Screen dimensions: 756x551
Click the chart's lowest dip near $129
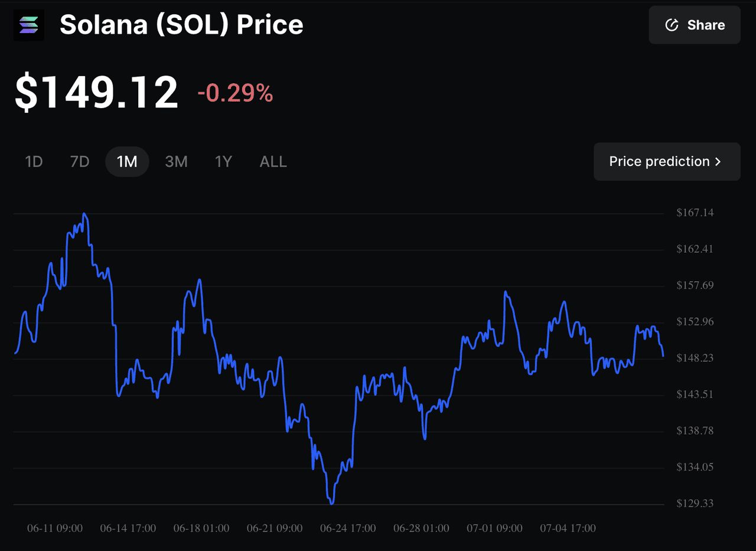[331, 503]
